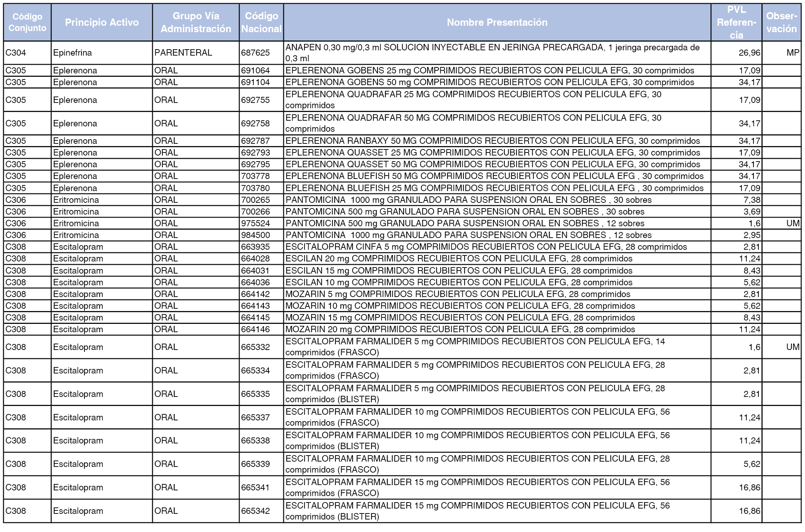The image size is (805, 532).
Task: Select ESCITALOPRAM CINFA 5 mg presentation
Action: [497, 247]
